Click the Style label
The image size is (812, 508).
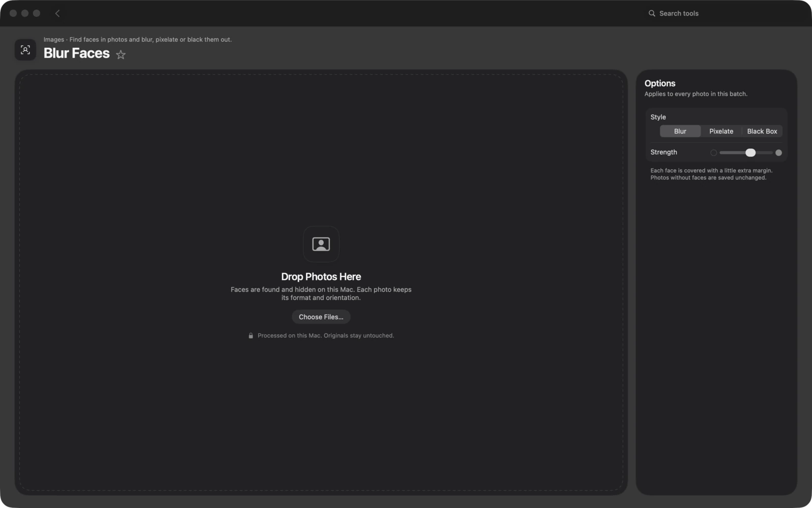tap(658, 117)
